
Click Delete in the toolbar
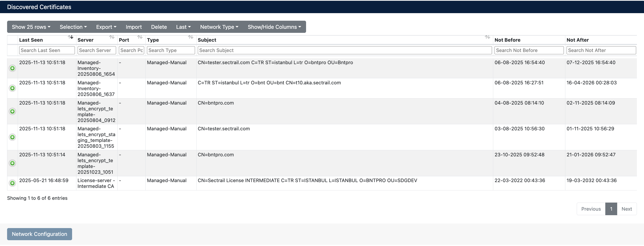click(159, 27)
